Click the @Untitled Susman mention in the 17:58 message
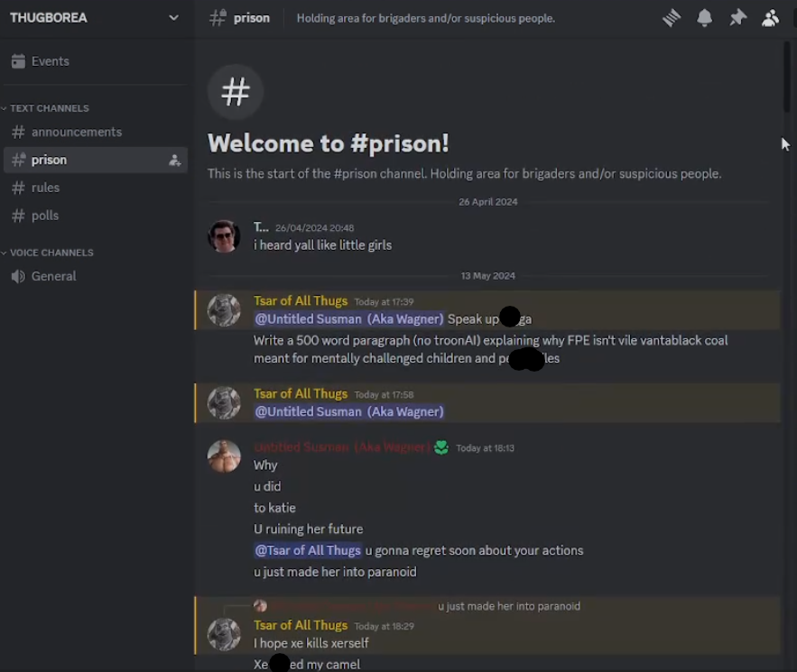This screenshot has width=797, height=672. click(349, 411)
